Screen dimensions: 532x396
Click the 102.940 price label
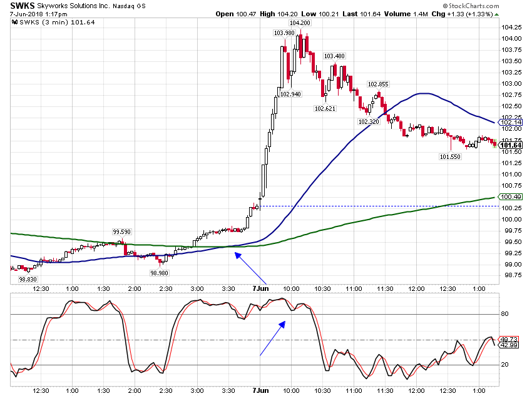click(x=290, y=94)
